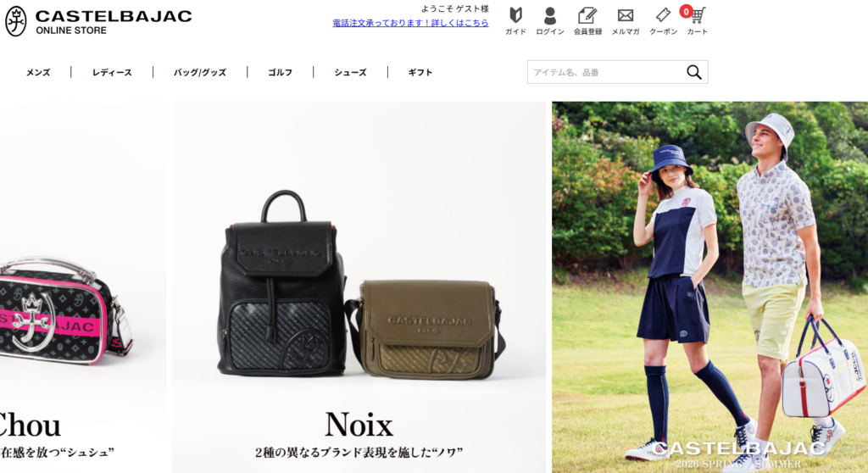Focus the item name search field

(607, 72)
